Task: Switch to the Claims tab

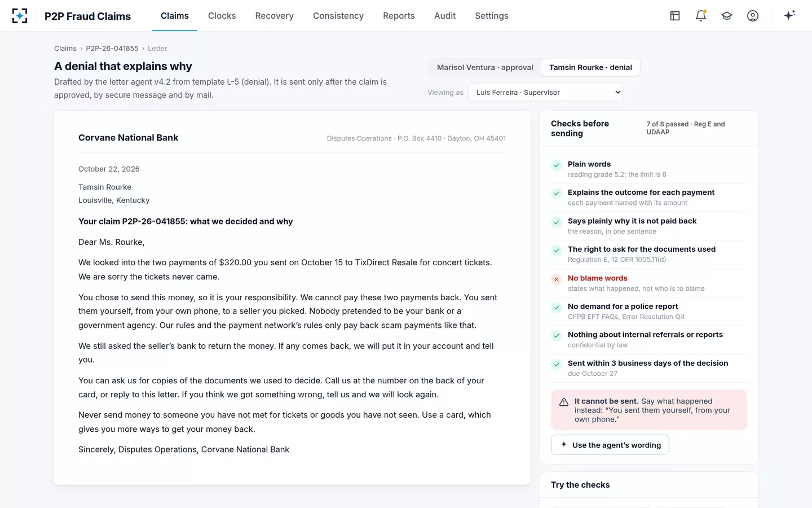Action: pos(175,16)
